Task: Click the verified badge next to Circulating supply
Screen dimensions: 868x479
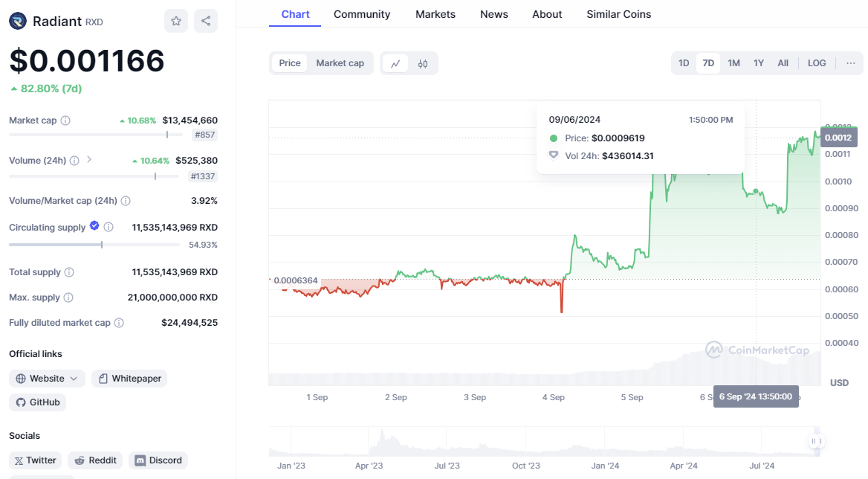Action: coord(94,226)
